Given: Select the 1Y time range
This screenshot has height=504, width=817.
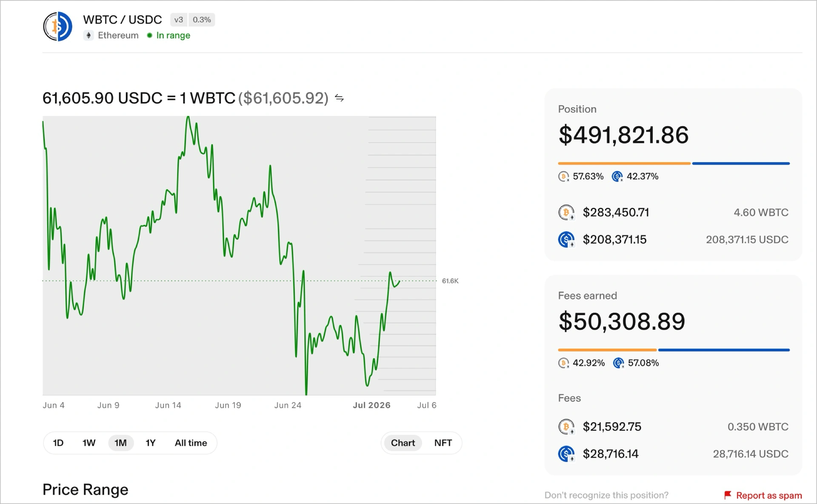Looking at the screenshot, I should pos(151,443).
